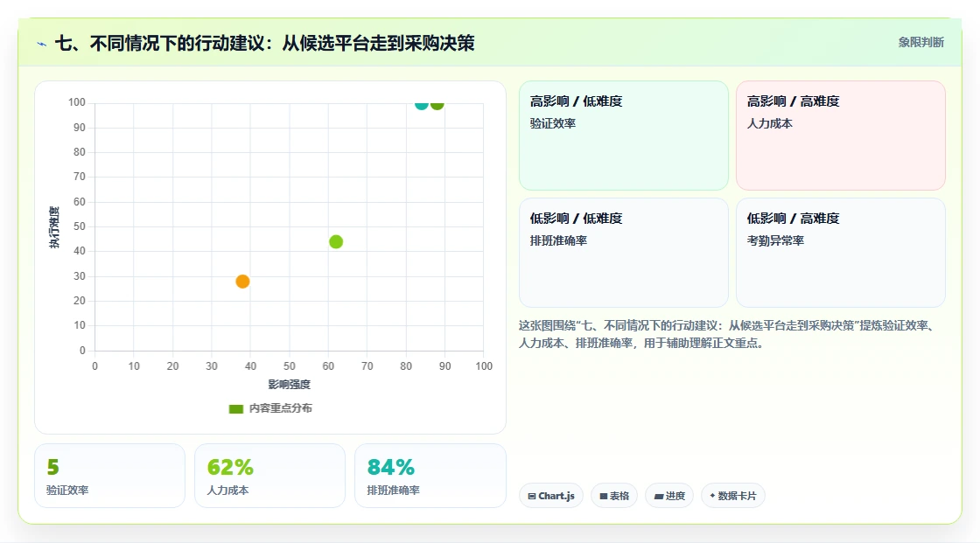The width and height of the screenshot is (980, 543).
Task: Click the dark green point at the chart top
Action: click(437, 104)
